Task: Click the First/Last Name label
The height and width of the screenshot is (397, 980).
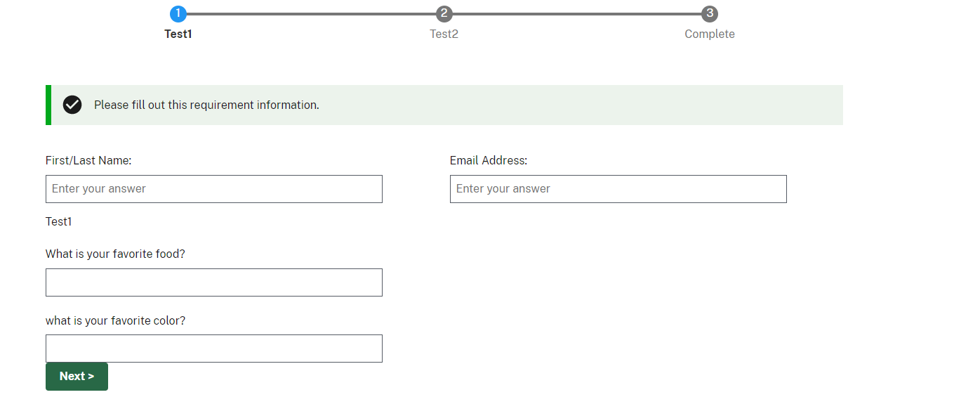Action: (x=88, y=160)
